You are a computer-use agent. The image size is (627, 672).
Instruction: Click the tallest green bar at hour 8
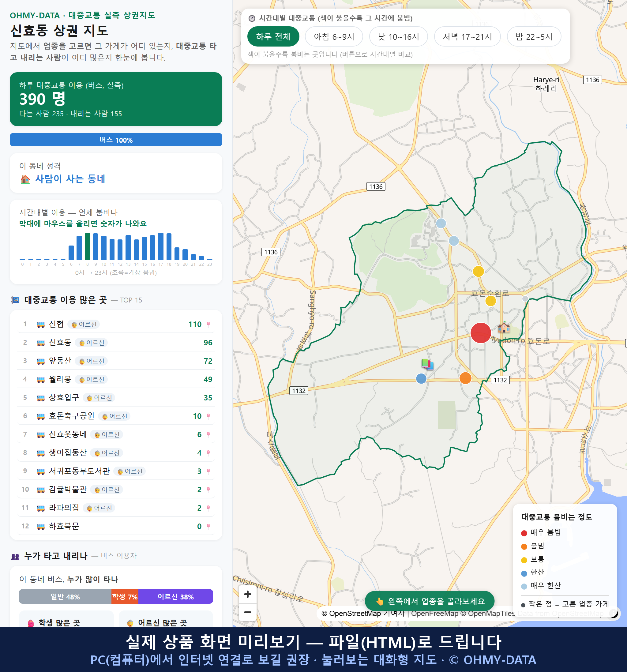click(x=88, y=246)
